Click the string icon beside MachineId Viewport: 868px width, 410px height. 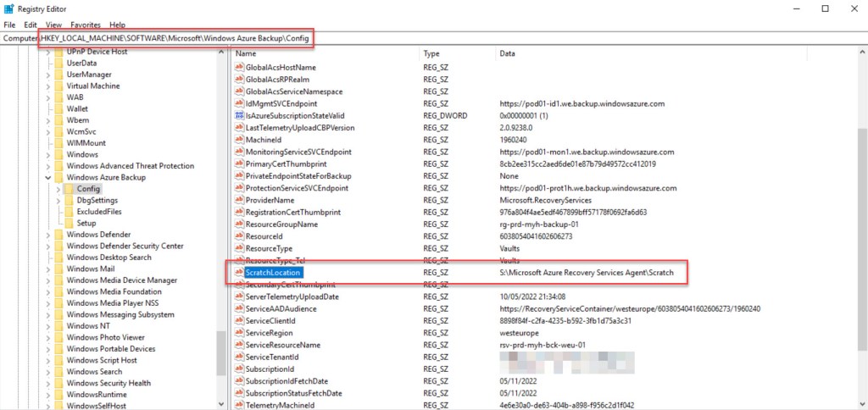click(239, 140)
